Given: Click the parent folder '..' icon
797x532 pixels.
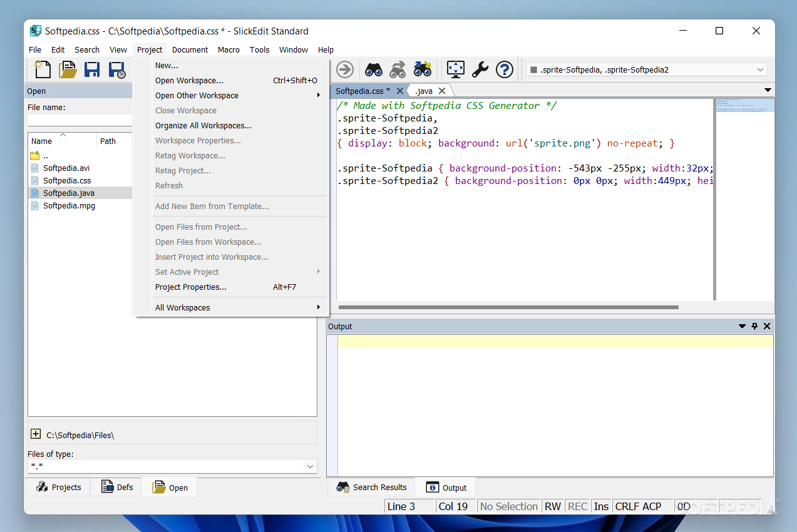Looking at the screenshot, I should [34, 155].
